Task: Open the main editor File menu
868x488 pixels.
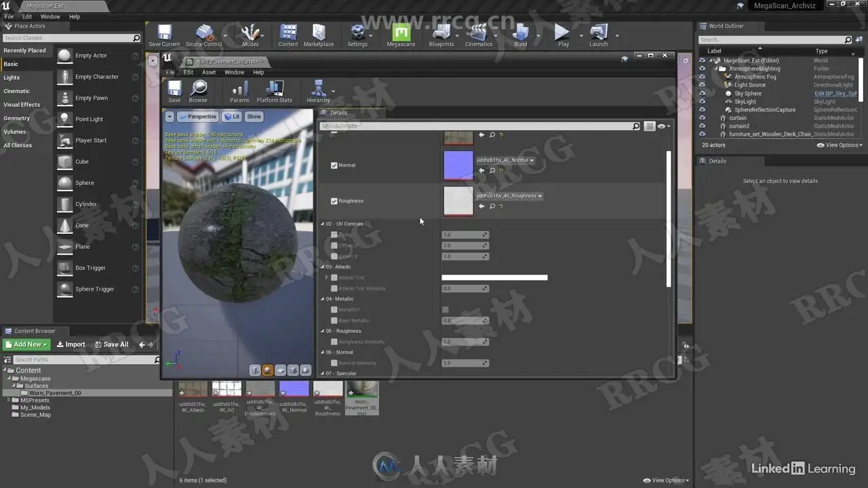Action: coord(8,16)
